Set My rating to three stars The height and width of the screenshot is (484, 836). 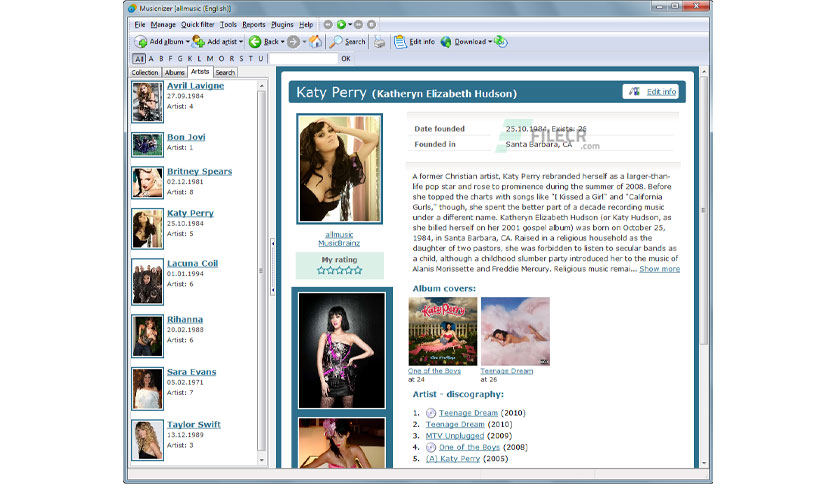tap(340, 271)
